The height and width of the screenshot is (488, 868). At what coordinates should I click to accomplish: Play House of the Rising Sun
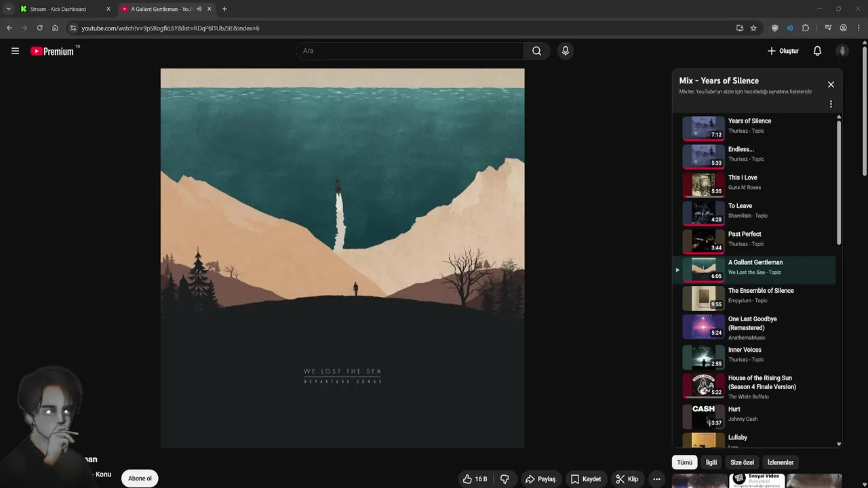(x=754, y=386)
